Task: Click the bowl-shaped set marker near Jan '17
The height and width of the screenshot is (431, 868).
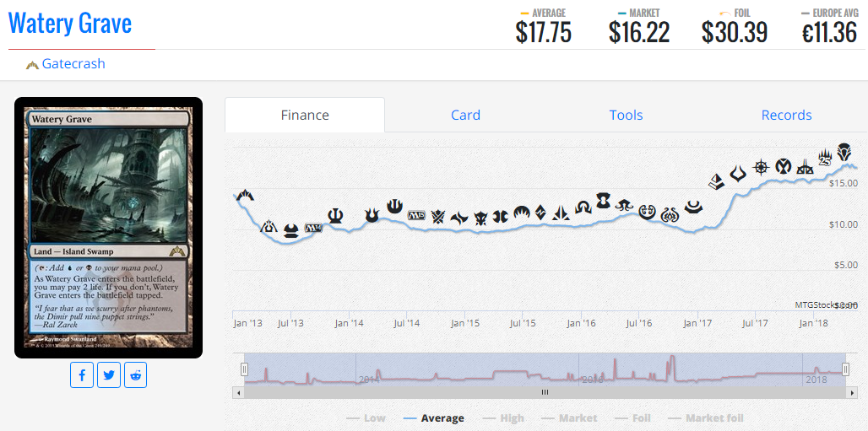Action: (693, 207)
